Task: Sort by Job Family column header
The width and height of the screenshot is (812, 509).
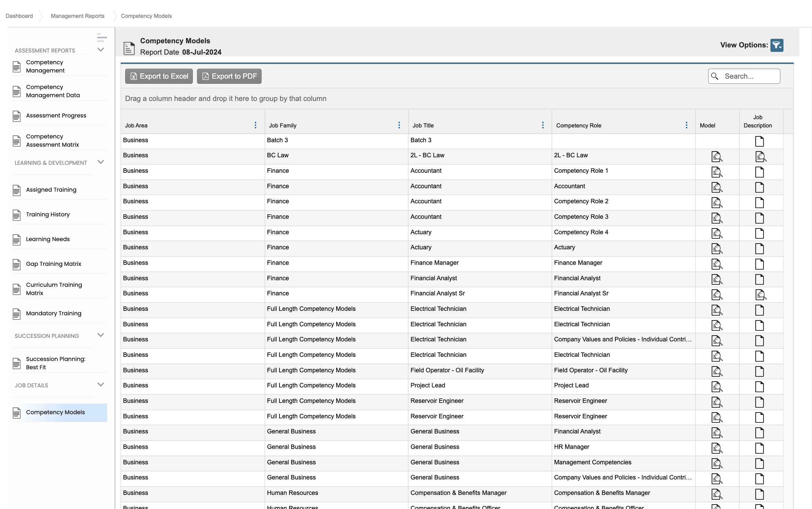Action: tap(283, 125)
